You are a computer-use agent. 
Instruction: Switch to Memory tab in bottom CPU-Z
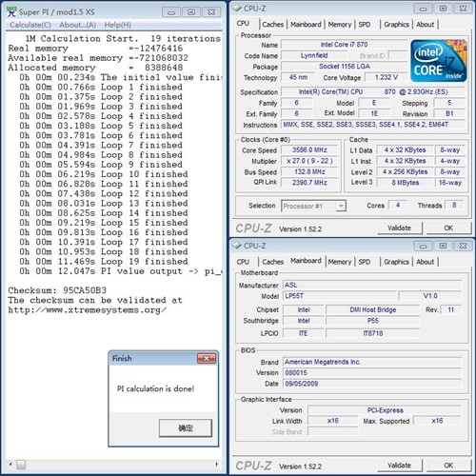tap(340, 262)
